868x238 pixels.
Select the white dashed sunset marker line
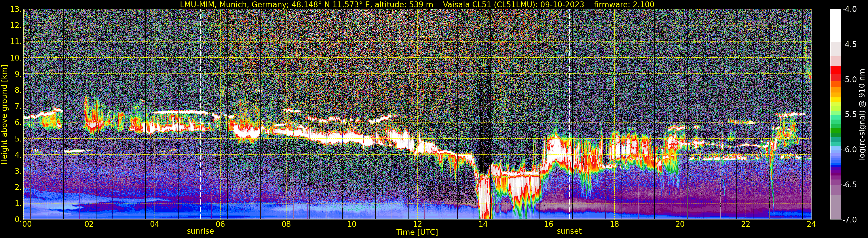tap(570, 114)
